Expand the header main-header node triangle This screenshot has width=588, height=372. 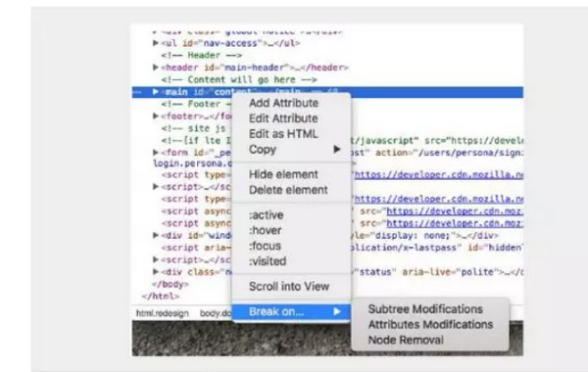point(155,68)
